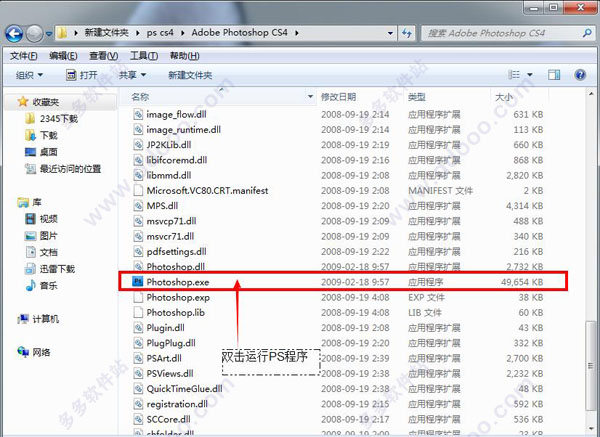The image size is (600, 437).
Task: Open 桌面 in the navigation pane
Action: (49, 152)
